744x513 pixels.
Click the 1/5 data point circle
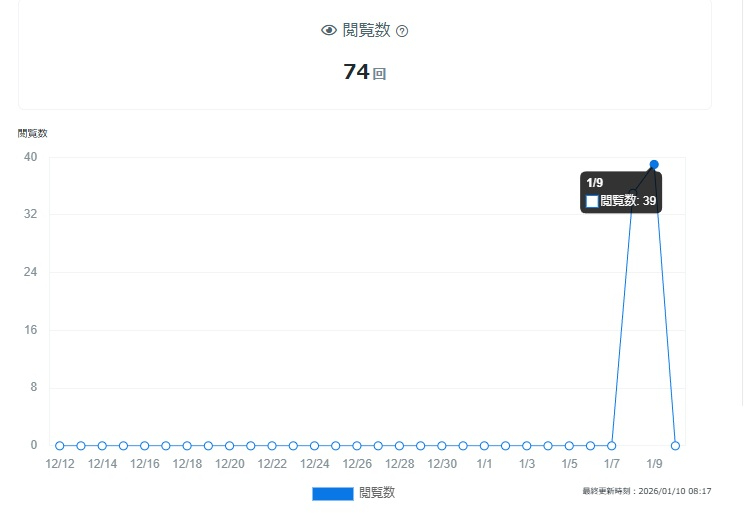(569, 446)
